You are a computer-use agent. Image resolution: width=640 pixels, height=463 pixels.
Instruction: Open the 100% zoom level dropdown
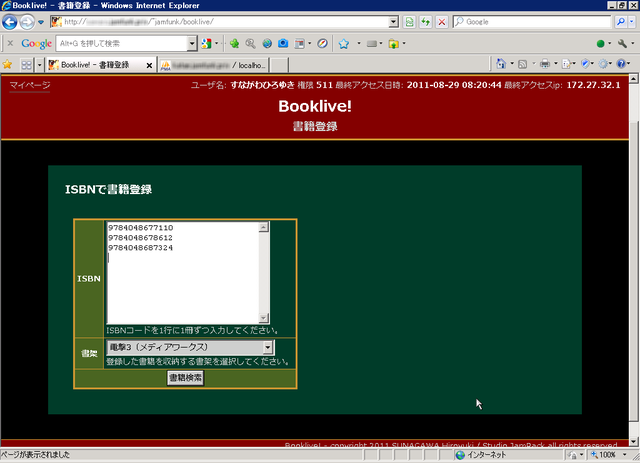click(625, 455)
